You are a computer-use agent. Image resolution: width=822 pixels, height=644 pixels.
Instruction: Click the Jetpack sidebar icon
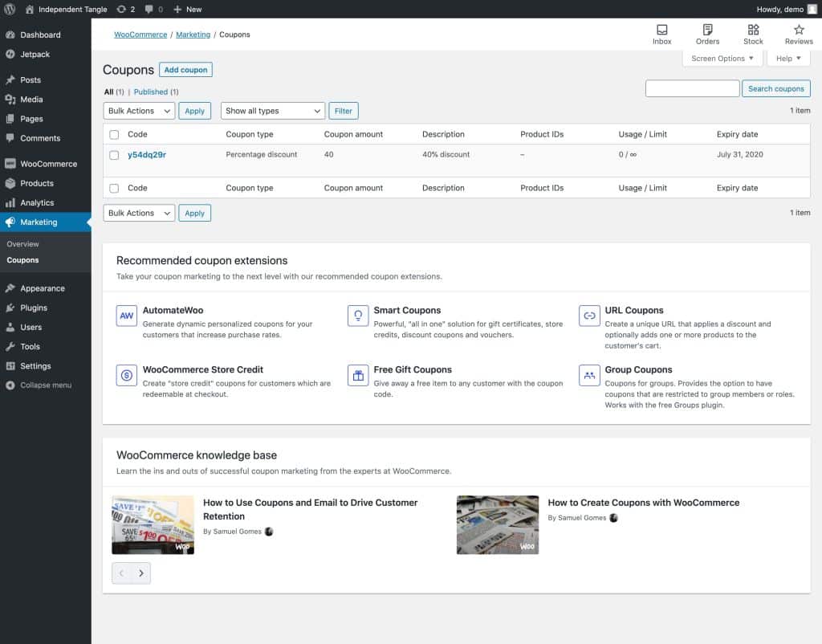pos(10,54)
